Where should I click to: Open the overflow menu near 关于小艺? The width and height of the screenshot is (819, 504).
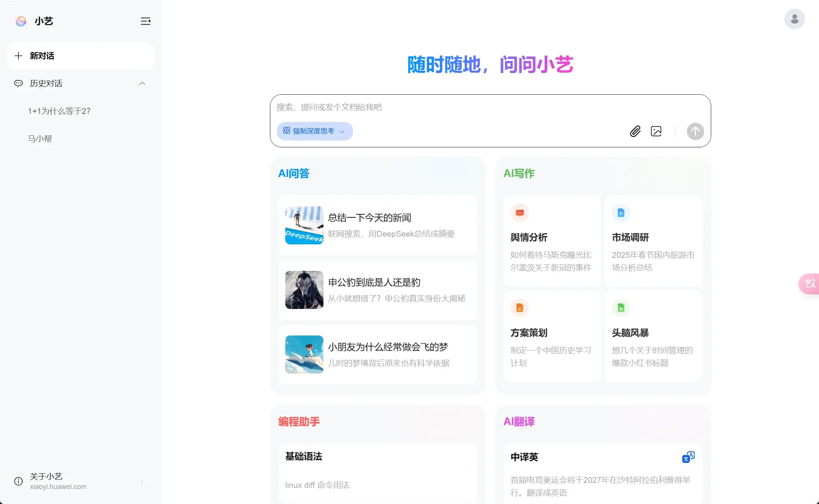[x=142, y=481]
